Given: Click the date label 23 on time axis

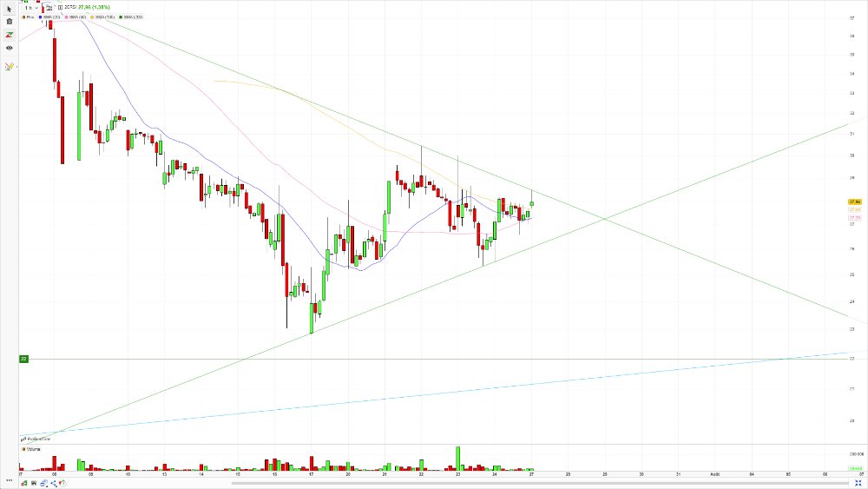Looking at the screenshot, I should [x=457, y=474].
